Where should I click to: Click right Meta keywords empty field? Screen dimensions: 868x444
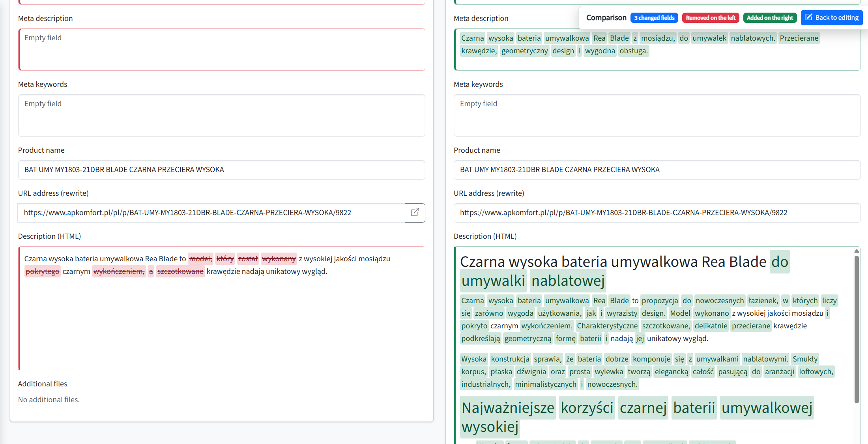click(657, 115)
